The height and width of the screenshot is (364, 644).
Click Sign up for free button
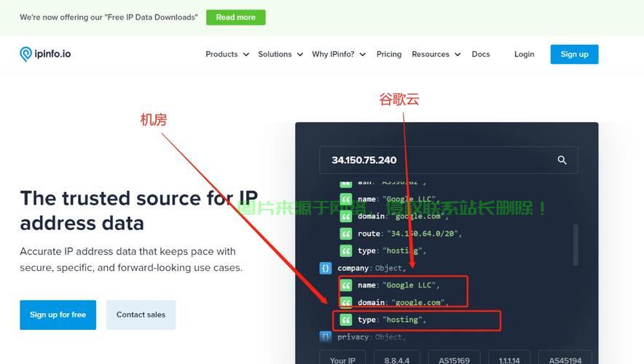coord(58,314)
